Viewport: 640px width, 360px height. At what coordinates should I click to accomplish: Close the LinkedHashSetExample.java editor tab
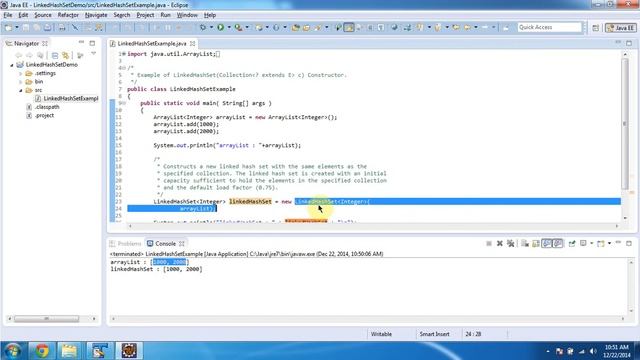pyautogui.click(x=192, y=43)
